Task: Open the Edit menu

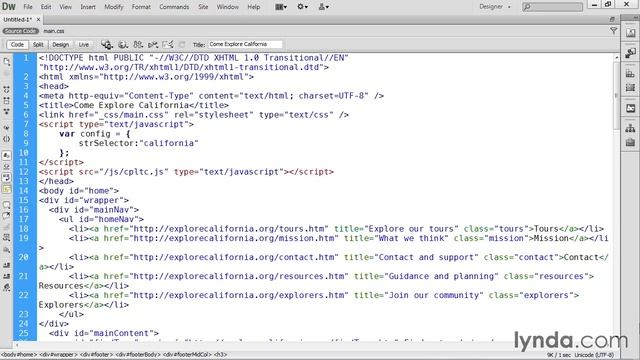Action: (x=46, y=7)
